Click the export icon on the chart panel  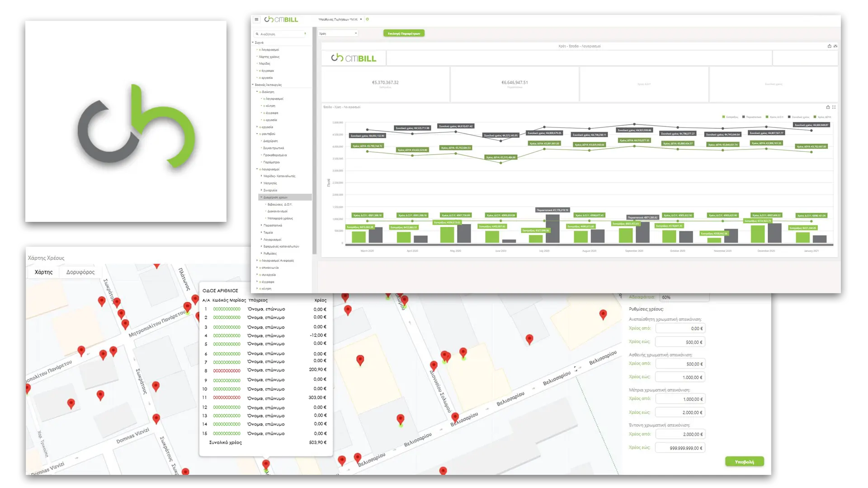pos(828,107)
